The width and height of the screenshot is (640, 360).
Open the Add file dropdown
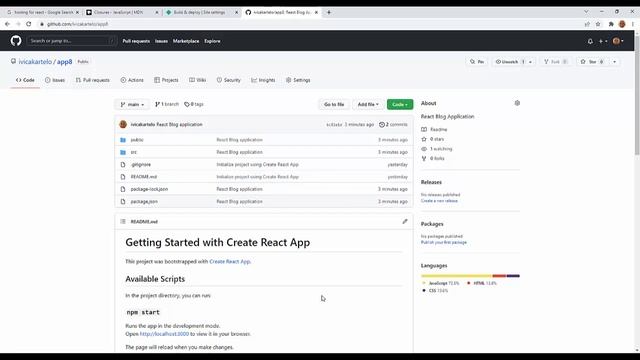368,104
